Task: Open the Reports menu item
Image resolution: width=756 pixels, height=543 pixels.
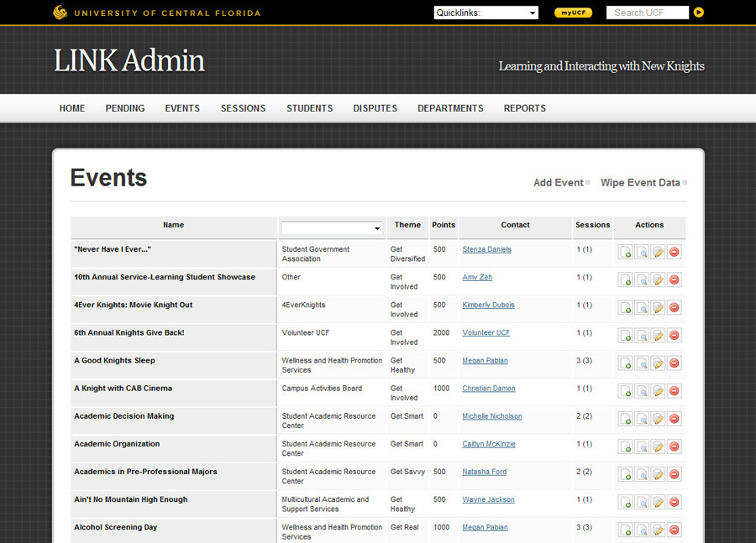Action: coord(525,108)
